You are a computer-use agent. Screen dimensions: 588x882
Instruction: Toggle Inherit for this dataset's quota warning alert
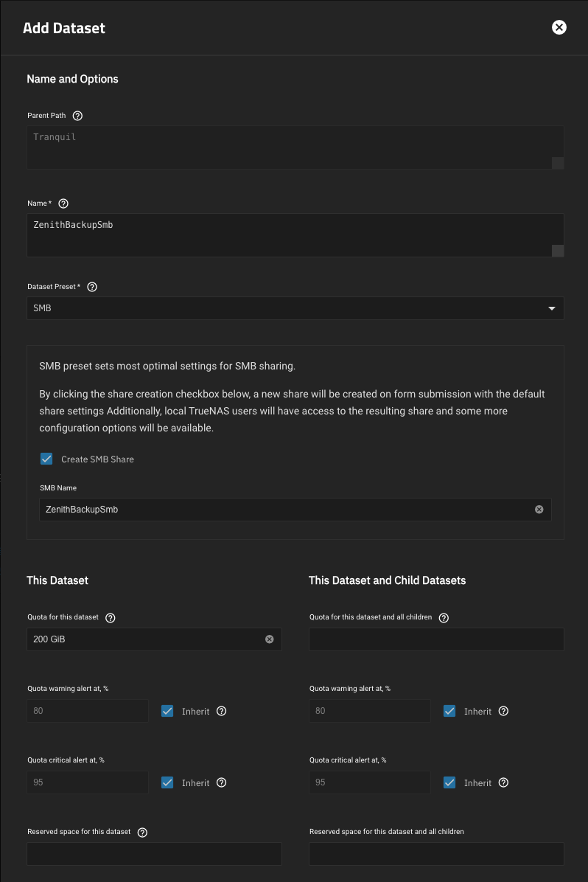pos(167,712)
